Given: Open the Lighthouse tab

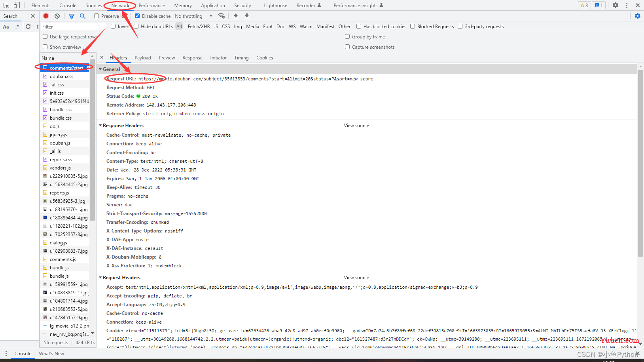Looking at the screenshot, I should click(275, 5).
